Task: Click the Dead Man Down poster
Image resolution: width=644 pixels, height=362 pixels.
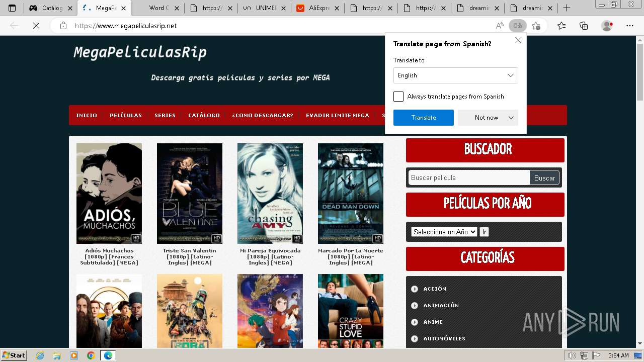Action: [351, 194]
